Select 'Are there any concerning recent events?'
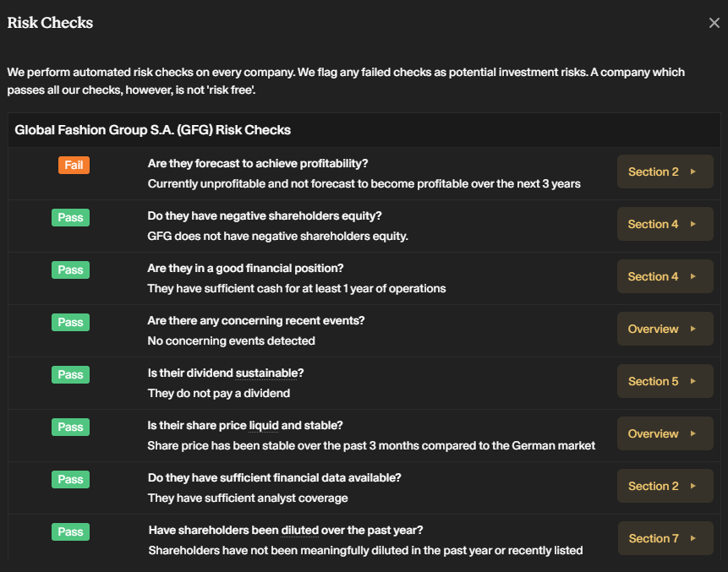Viewport: 728px width, 572px height. (256, 321)
